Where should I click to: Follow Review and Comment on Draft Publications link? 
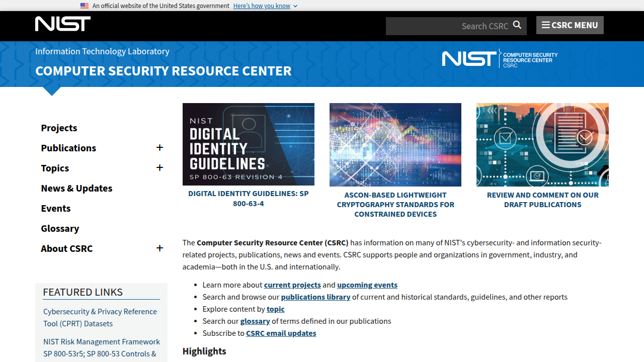542,200
